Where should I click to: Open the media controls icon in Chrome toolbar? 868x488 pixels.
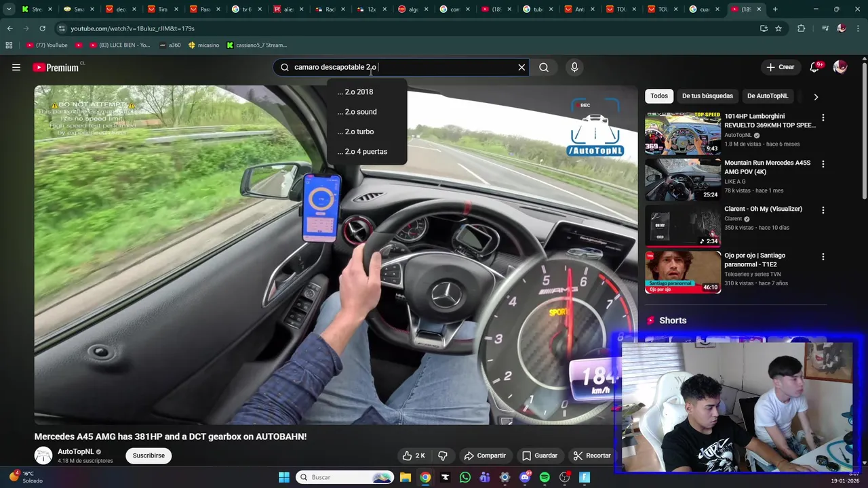825,28
